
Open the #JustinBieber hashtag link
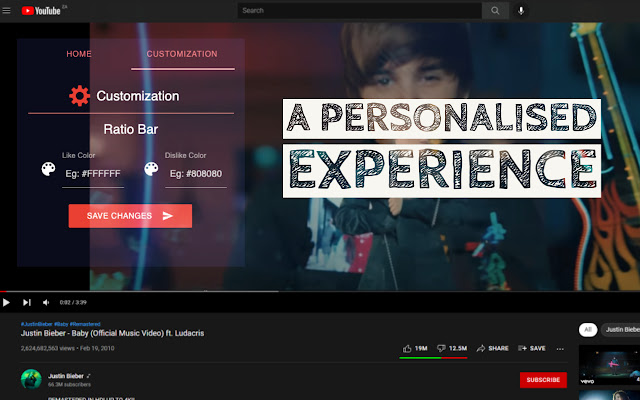pyautogui.click(x=37, y=324)
